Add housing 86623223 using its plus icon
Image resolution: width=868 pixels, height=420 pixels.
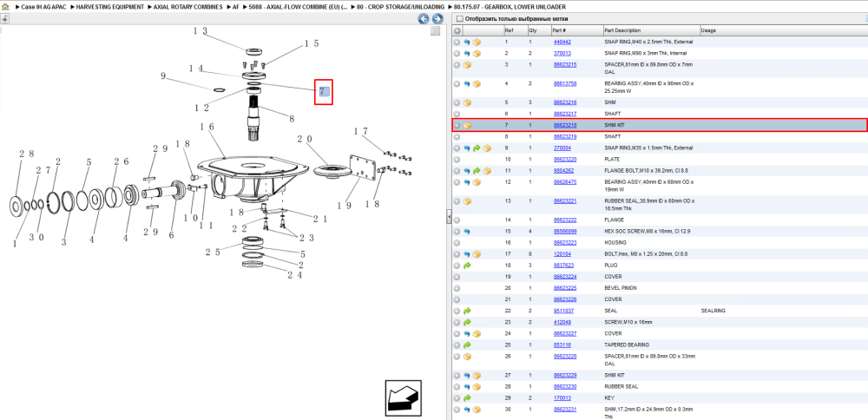click(x=457, y=242)
